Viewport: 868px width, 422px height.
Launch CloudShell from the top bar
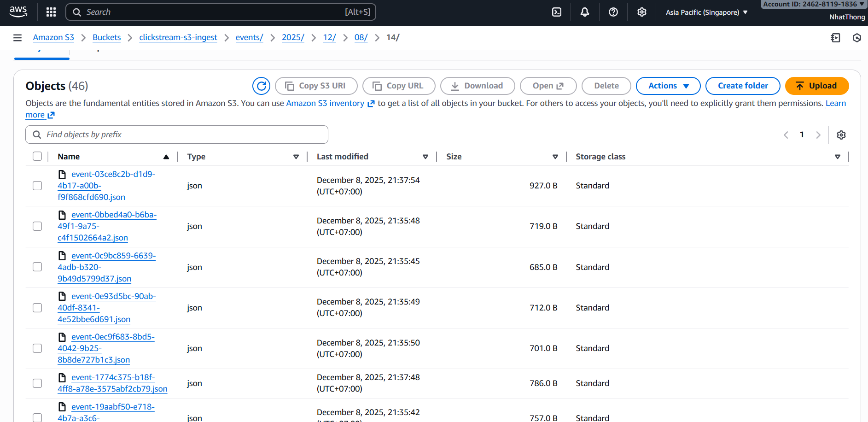tap(557, 12)
